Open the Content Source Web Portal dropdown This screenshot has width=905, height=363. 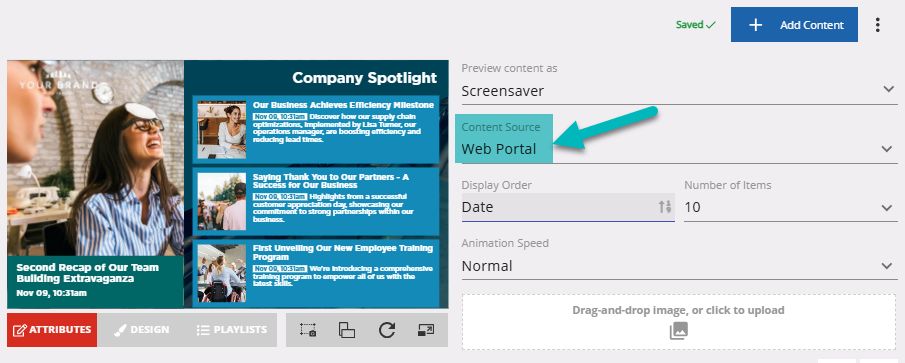click(679, 149)
